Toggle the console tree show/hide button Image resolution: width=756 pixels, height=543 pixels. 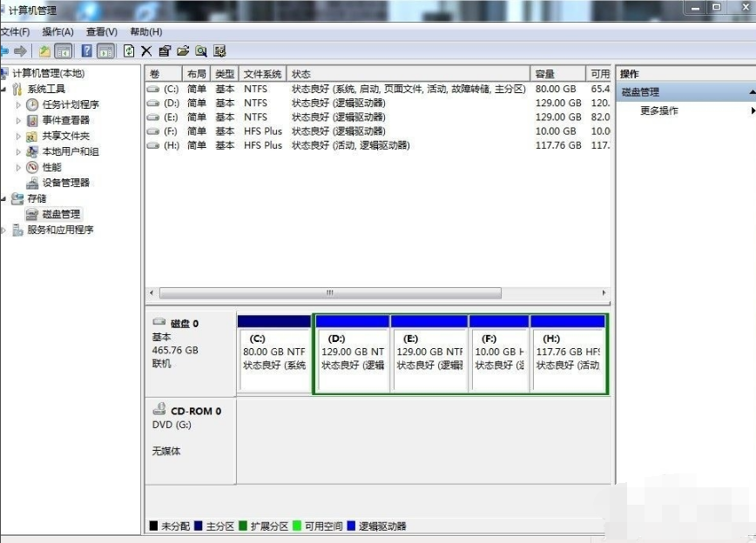63,51
